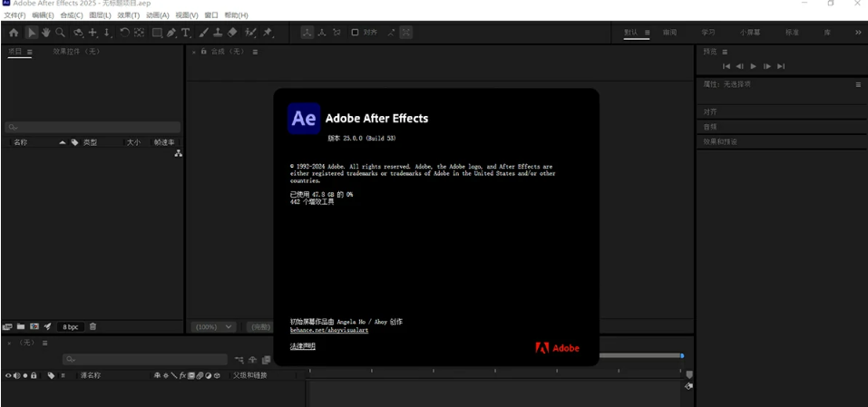Open the 合成 panel hamburger menu
This screenshot has height=407, width=868.
(255, 52)
